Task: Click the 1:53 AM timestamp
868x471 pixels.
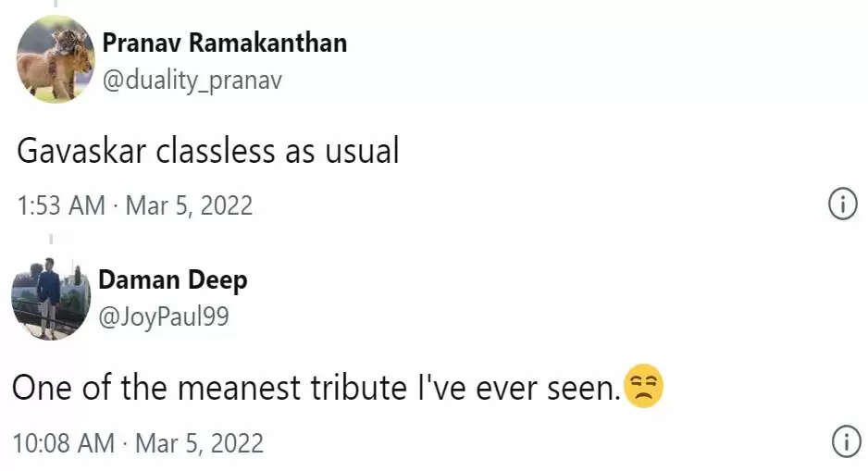Action: 61,205
